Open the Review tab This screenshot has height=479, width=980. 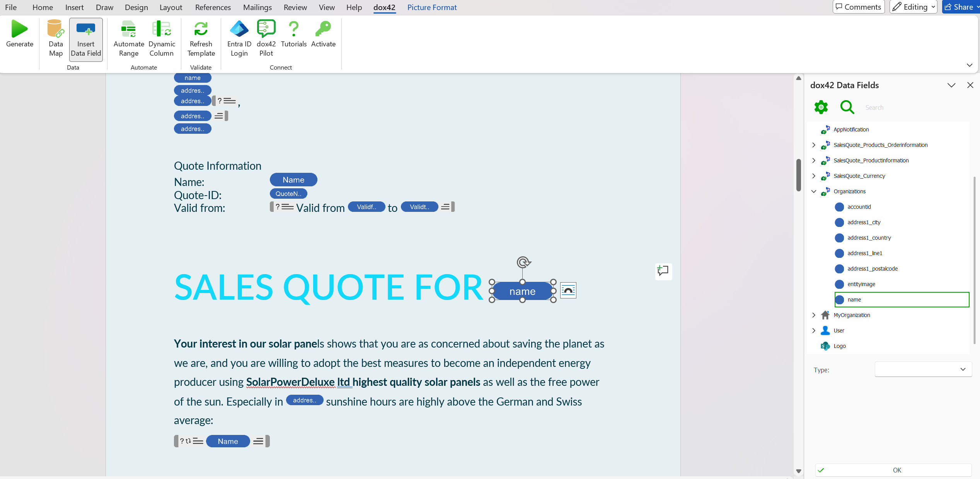click(x=295, y=7)
